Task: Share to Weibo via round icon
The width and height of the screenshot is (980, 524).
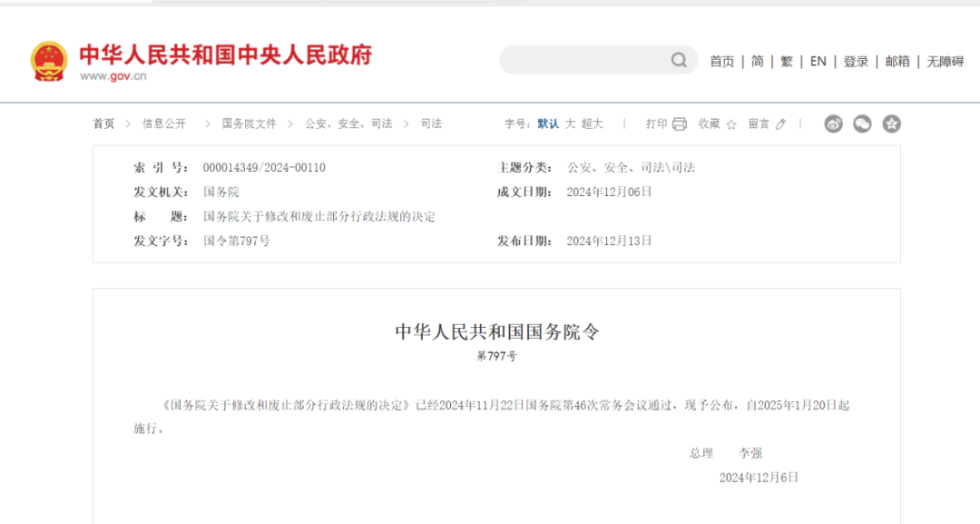Action: coord(833,124)
